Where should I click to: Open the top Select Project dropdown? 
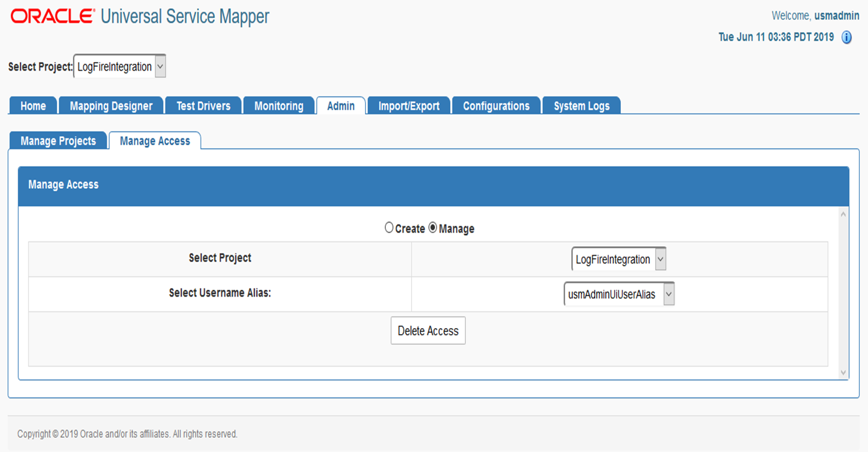tap(119, 66)
